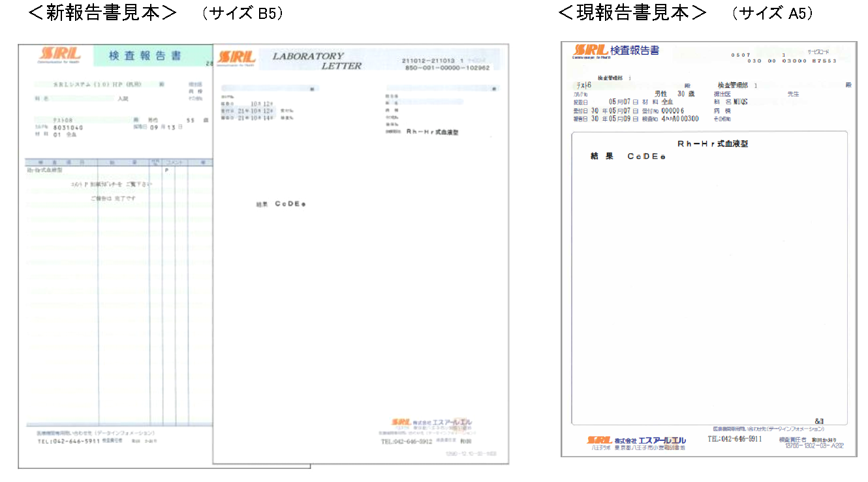Click the LABORATORY LETTER title

coord(317,61)
